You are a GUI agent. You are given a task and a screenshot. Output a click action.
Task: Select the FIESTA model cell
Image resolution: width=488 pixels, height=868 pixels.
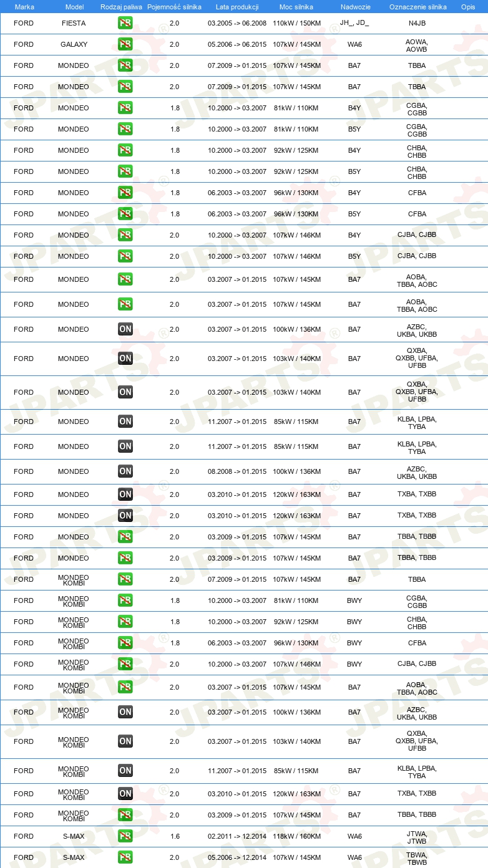click(x=74, y=23)
